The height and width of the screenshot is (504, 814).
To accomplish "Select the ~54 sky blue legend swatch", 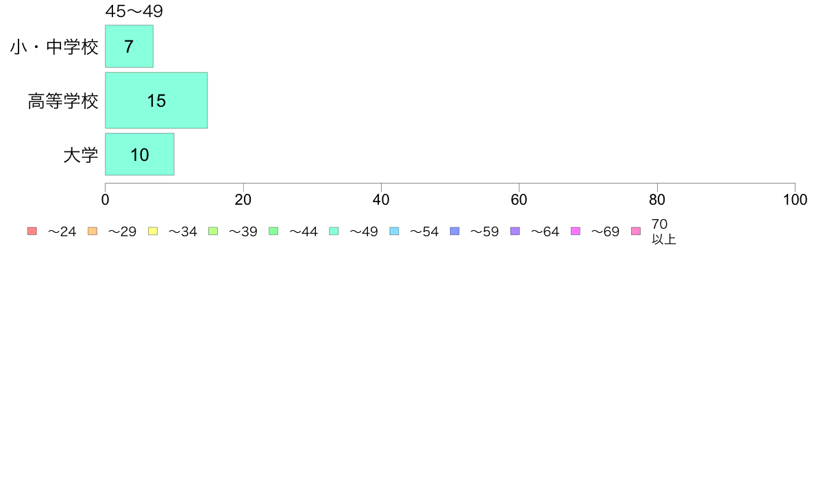I will (x=394, y=231).
